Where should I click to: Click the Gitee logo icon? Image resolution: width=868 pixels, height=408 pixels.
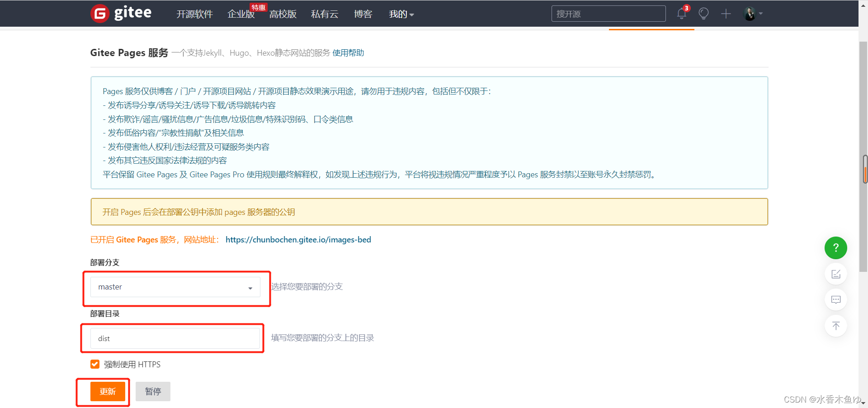100,14
